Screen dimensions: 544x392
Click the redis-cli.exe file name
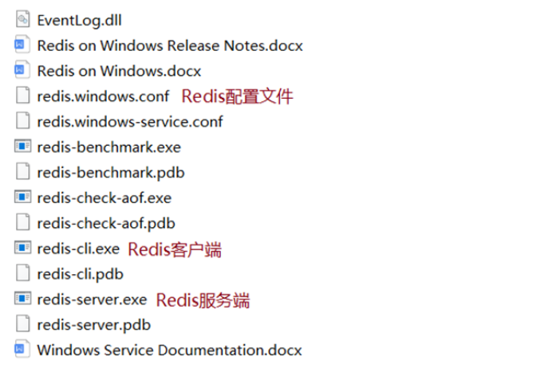click(x=78, y=249)
